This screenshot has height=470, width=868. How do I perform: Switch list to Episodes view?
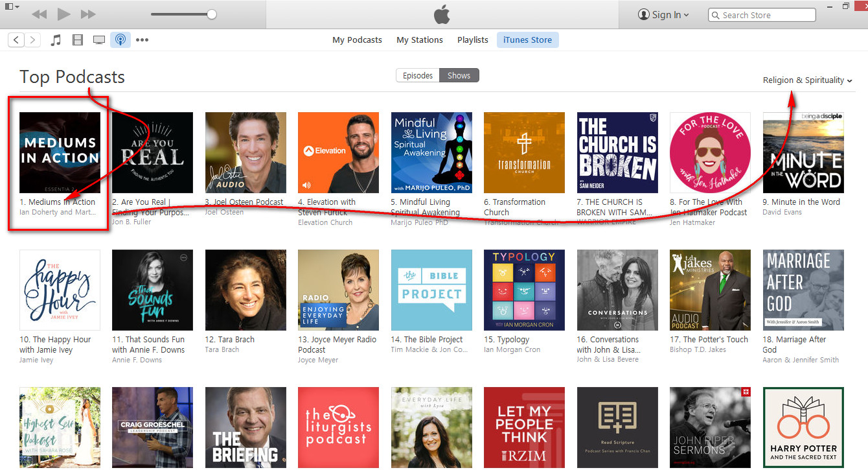coord(418,76)
